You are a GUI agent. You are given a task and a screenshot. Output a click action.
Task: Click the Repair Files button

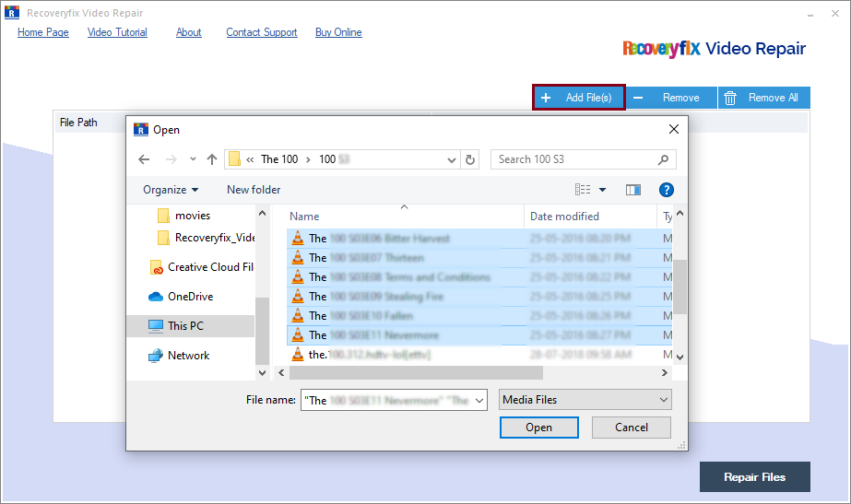[x=754, y=477]
